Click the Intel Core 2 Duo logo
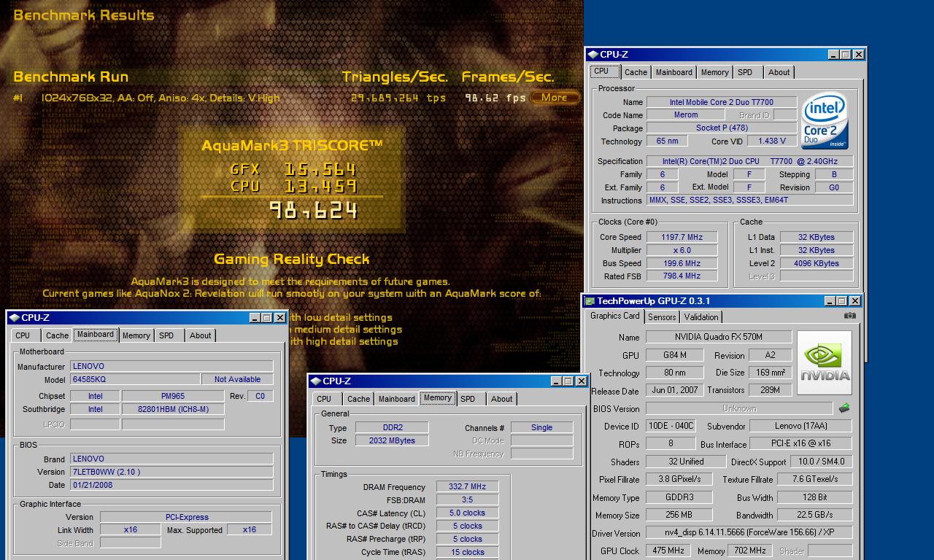The image size is (934, 560). click(825, 121)
